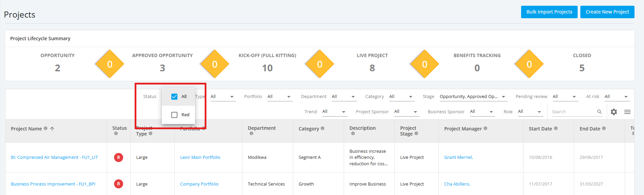Expand the Portfolio filter dropdown
The height and width of the screenshot is (195, 644).
(x=280, y=97)
